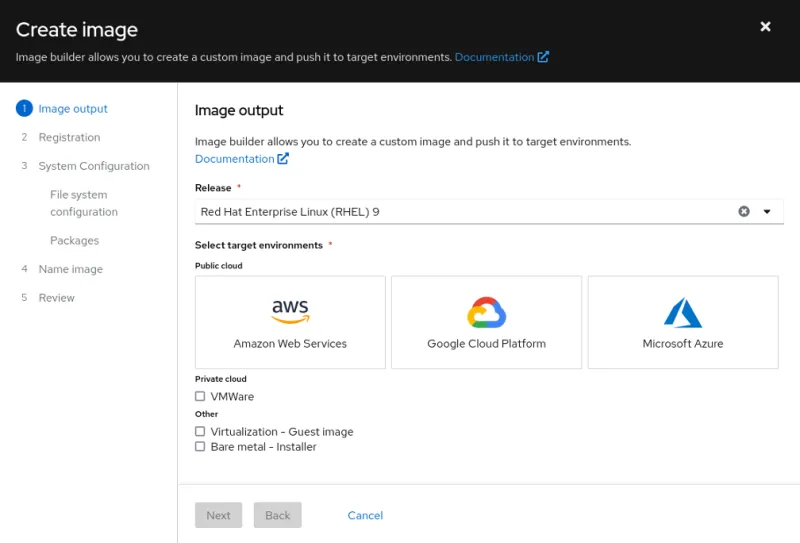The height and width of the screenshot is (543, 800).
Task: Choose the Google Cloud Platform tile
Action: (486, 322)
